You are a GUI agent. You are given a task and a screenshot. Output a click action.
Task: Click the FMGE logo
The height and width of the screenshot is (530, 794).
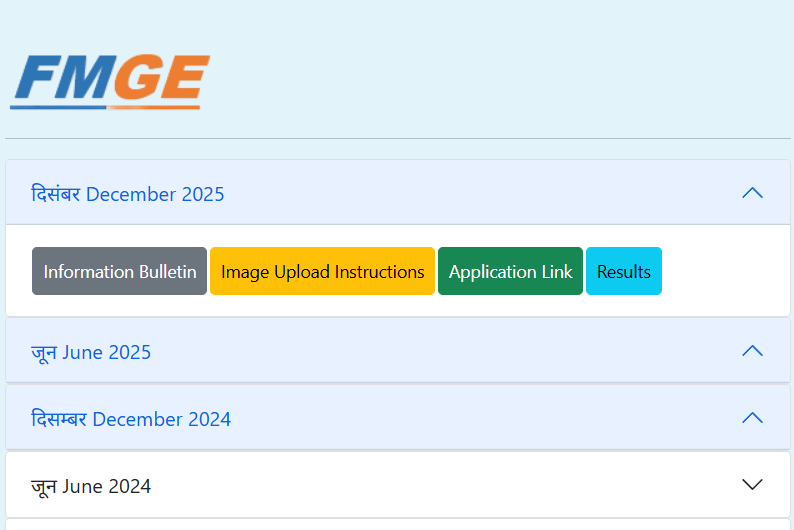click(110, 80)
